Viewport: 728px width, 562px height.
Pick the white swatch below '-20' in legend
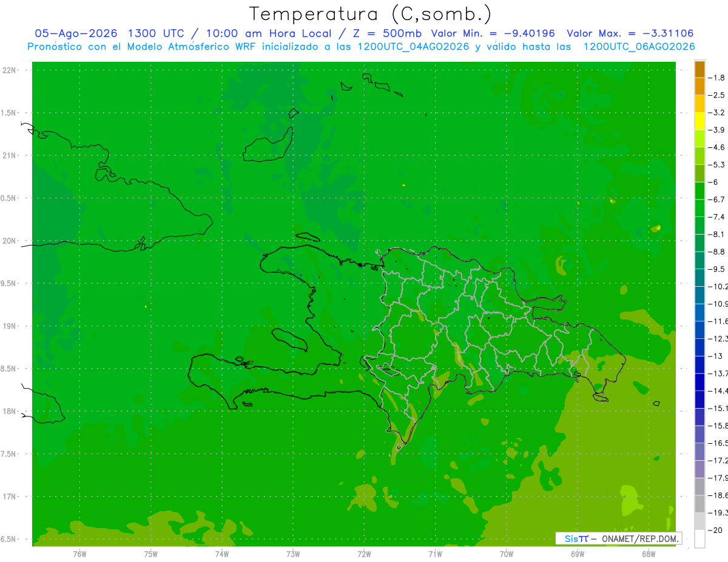click(699, 538)
